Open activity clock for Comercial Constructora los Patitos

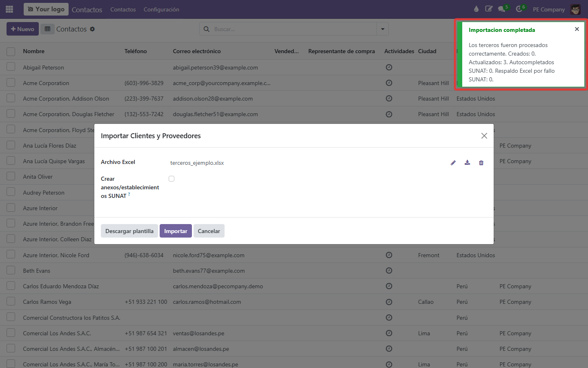(x=389, y=317)
